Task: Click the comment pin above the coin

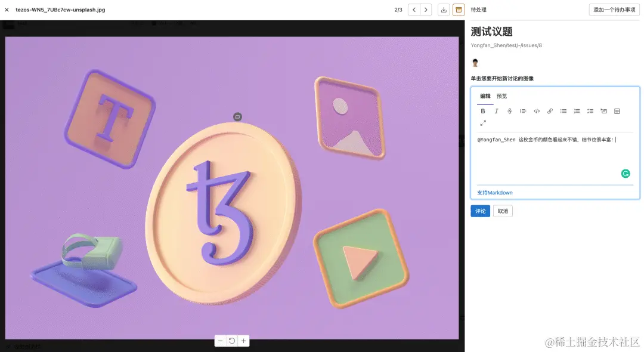Action: point(237,117)
